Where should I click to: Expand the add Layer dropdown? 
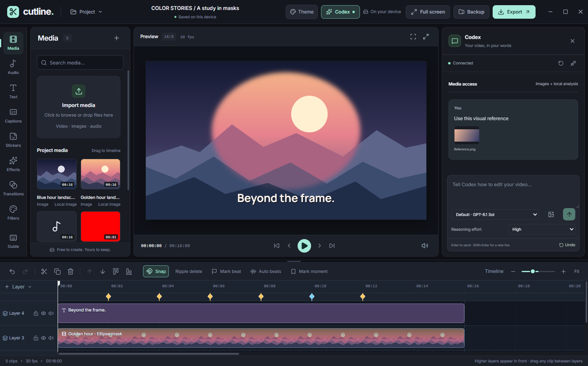pyautogui.click(x=18, y=287)
